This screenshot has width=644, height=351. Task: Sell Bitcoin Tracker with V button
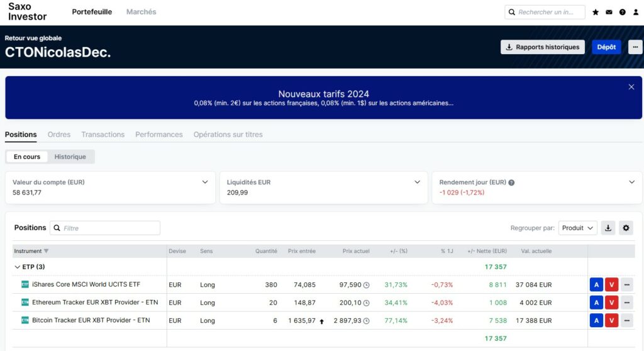[x=611, y=320]
